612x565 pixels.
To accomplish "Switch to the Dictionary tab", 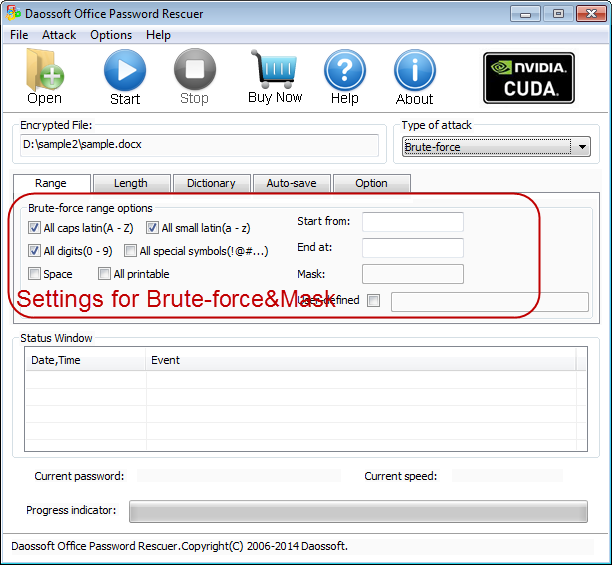I will [x=211, y=183].
